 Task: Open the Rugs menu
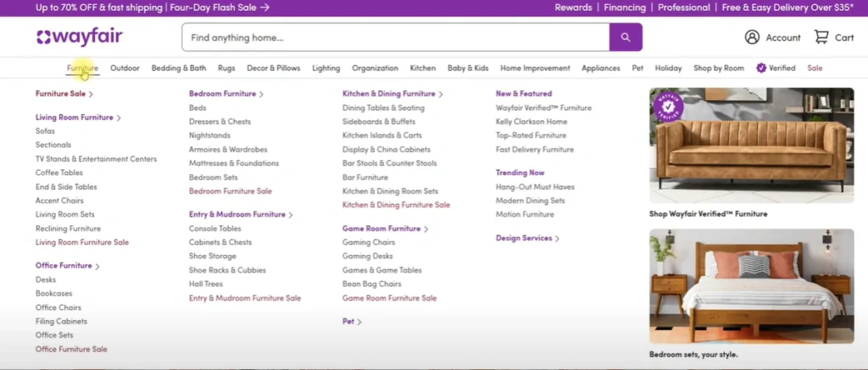tap(226, 68)
